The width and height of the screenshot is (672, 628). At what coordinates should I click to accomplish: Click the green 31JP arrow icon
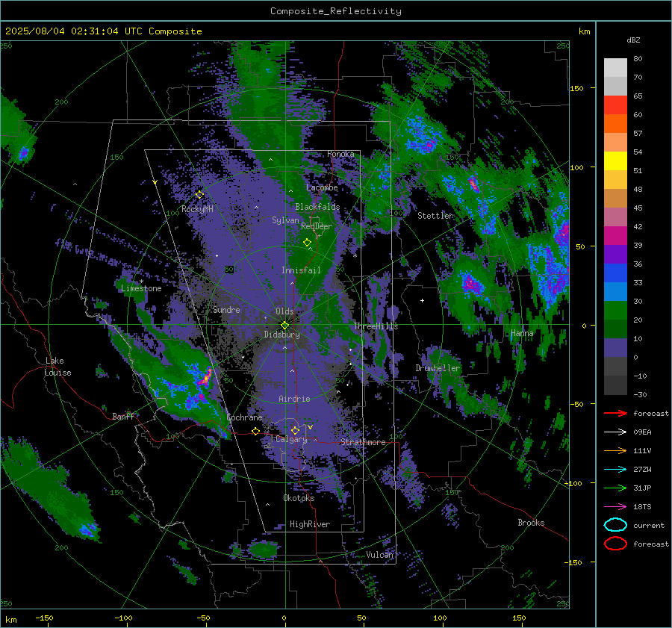point(615,488)
